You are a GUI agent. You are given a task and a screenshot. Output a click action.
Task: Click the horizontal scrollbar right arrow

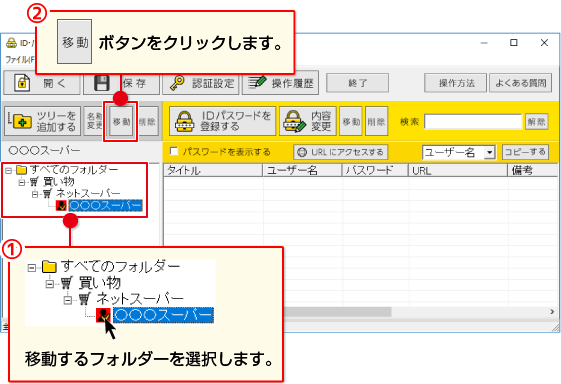(x=552, y=312)
